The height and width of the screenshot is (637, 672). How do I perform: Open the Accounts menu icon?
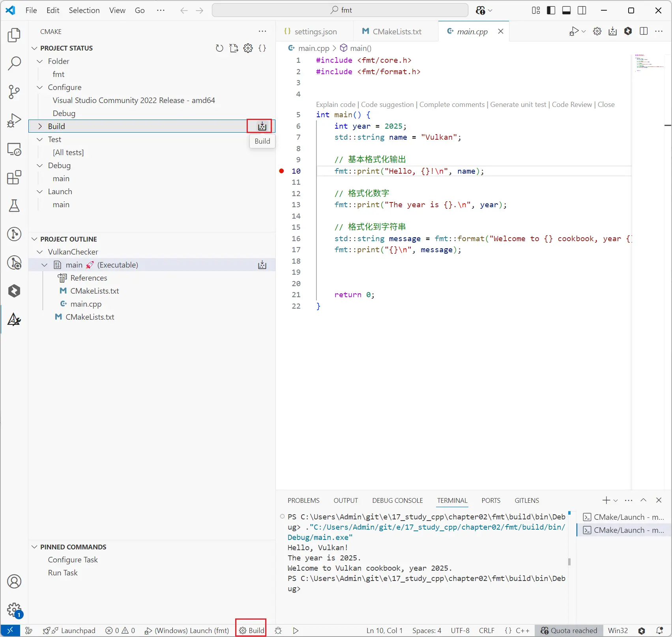[14, 581]
